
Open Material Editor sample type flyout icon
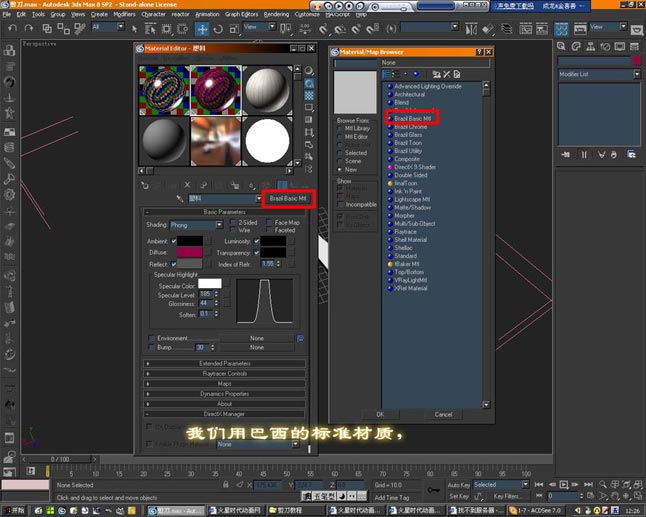pyautogui.click(x=309, y=71)
